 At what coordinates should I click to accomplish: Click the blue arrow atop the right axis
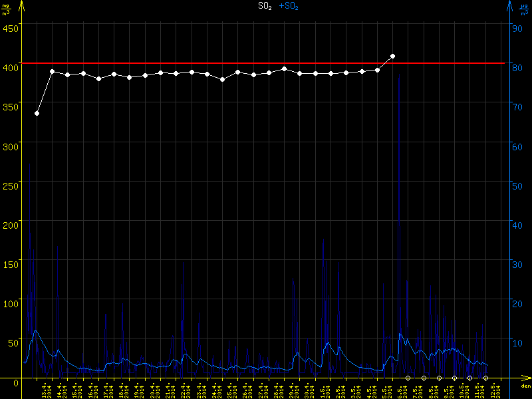tap(509, 5)
